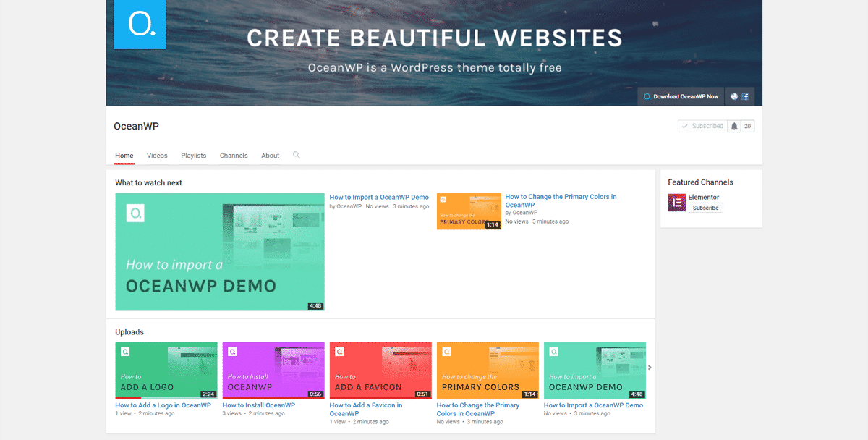868x440 pixels.
Task: Switch to the Videos tab
Action: [157, 156]
